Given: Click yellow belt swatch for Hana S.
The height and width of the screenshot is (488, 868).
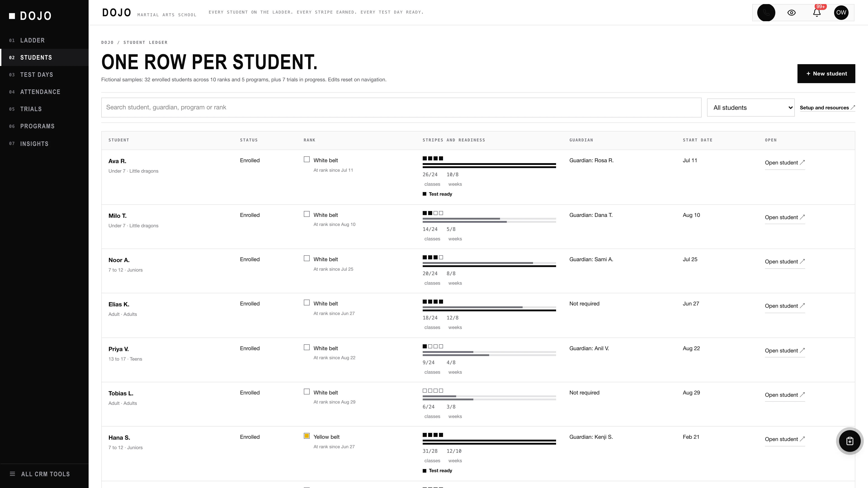Looking at the screenshot, I should pyautogui.click(x=307, y=436).
